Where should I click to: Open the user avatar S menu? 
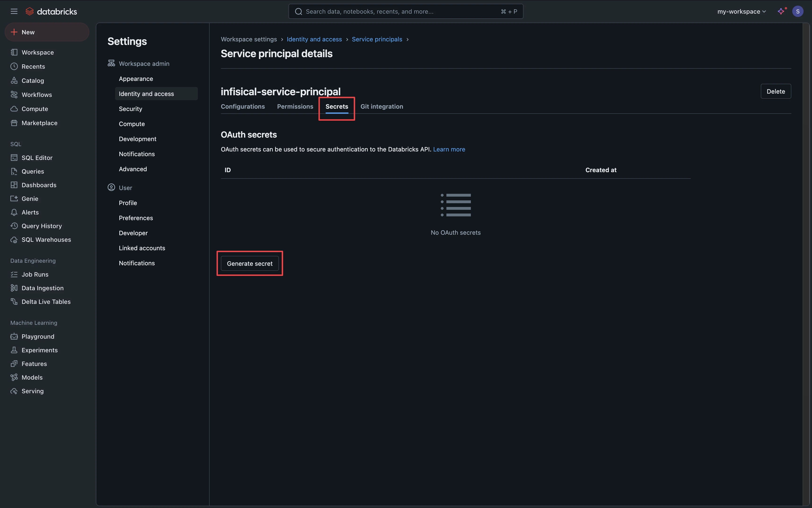coord(798,12)
